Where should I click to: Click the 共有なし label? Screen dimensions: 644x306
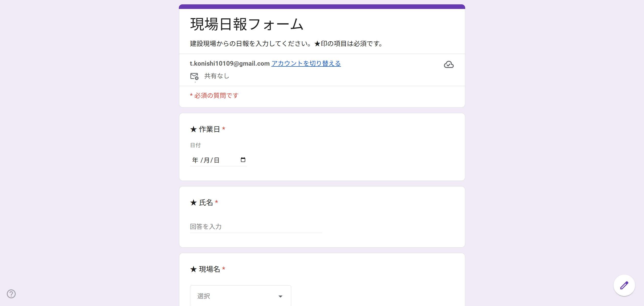[217, 76]
